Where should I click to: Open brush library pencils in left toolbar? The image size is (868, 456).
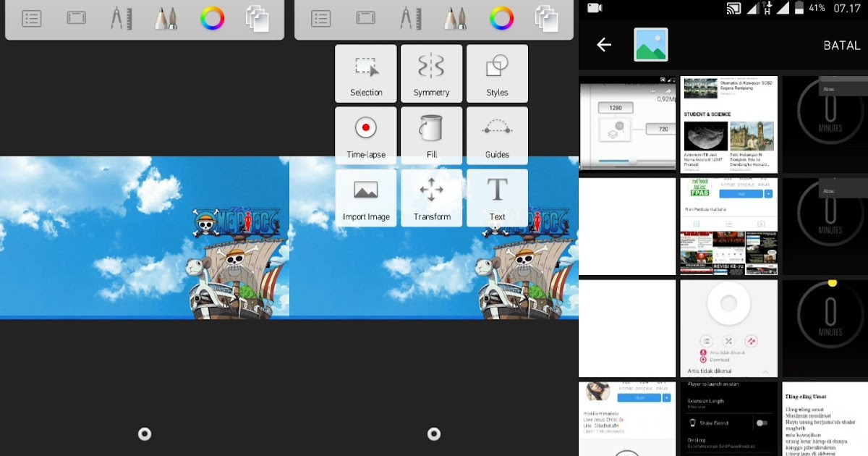[x=166, y=18]
